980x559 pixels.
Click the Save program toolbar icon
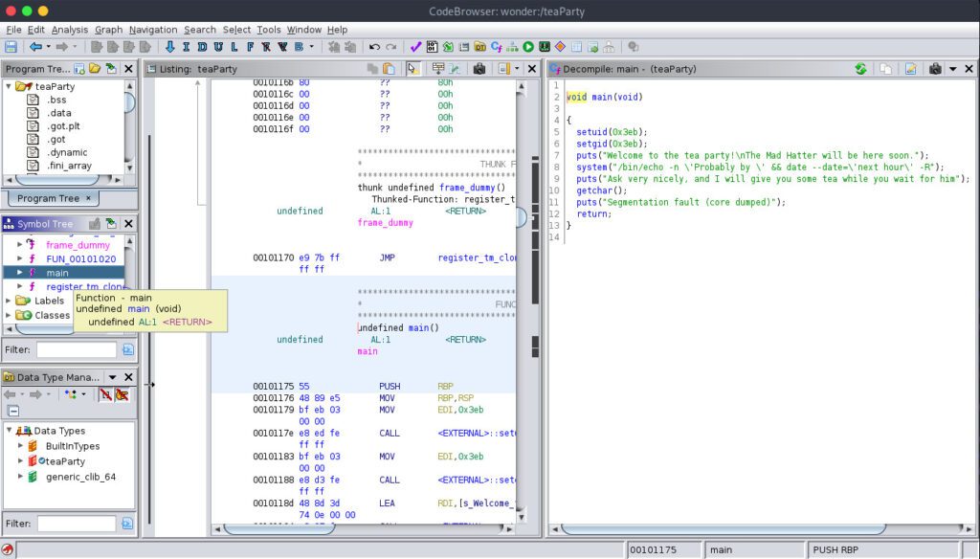(x=11, y=47)
